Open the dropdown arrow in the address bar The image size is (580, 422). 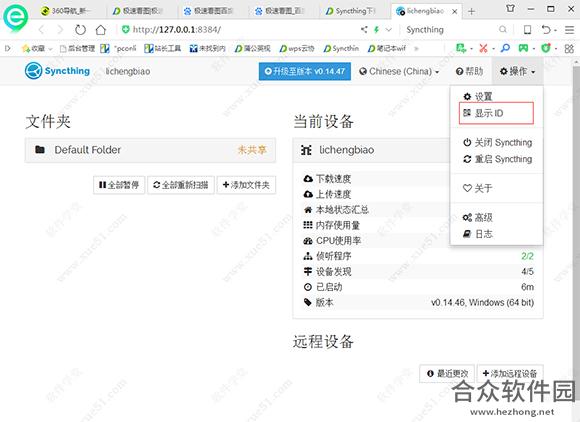coord(388,29)
